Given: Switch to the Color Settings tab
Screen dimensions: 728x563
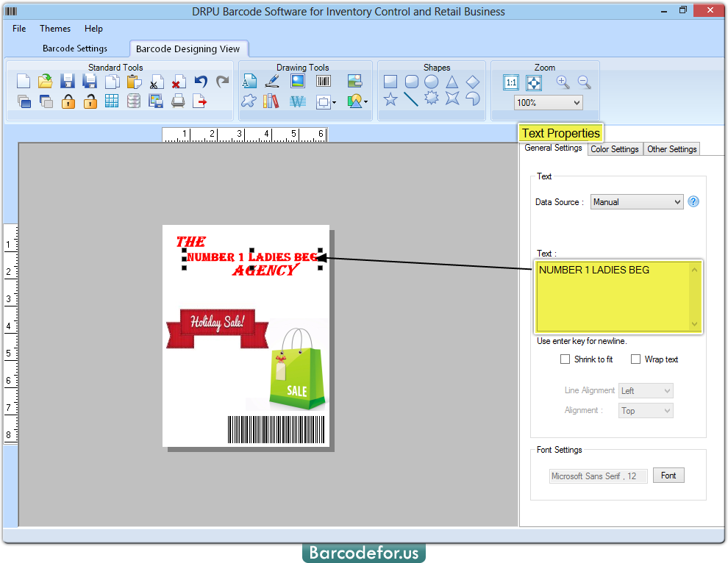Looking at the screenshot, I should click(615, 148).
